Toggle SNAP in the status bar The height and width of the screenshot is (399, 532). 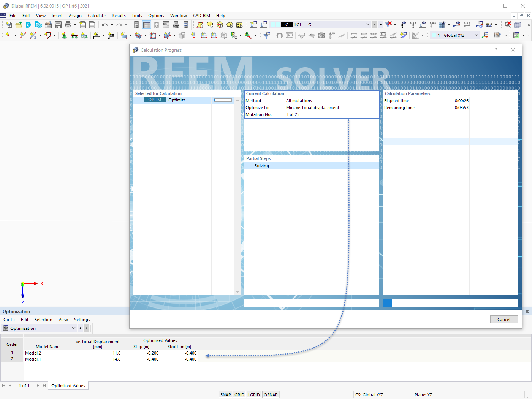click(x=225, y=394)
